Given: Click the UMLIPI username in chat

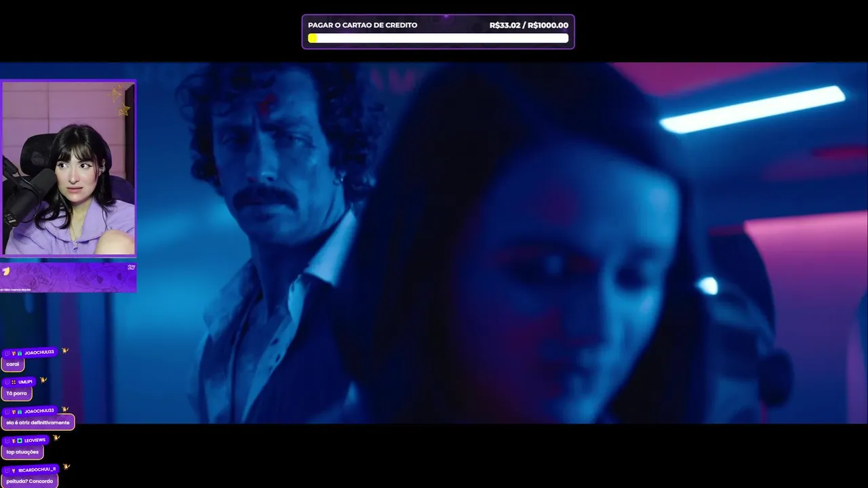Looking at the screenshot, I should click(x=25, y=382).
